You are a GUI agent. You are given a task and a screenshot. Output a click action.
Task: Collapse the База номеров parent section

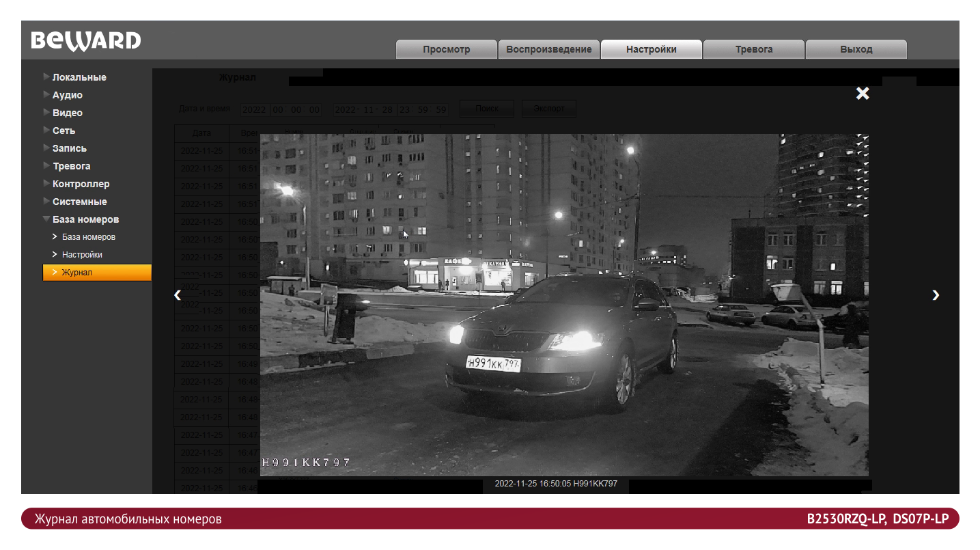pos(85,219)
